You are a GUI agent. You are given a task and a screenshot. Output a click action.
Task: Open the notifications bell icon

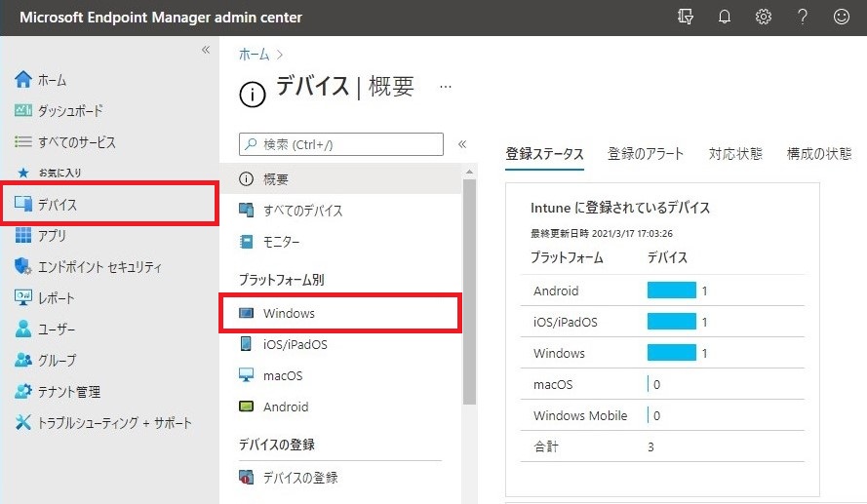click(724, 17)
